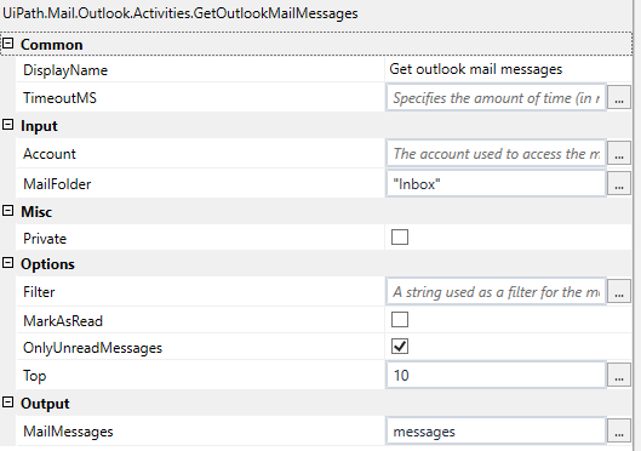Select the DisplayName property label
Image resolution: width=641 pixels, height=451 pixels.
65,70
